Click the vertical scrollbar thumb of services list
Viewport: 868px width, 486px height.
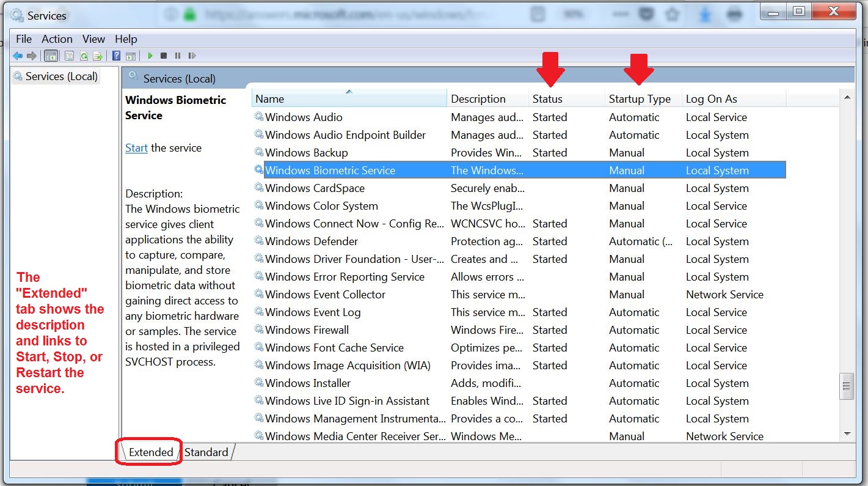click(847, 386)
